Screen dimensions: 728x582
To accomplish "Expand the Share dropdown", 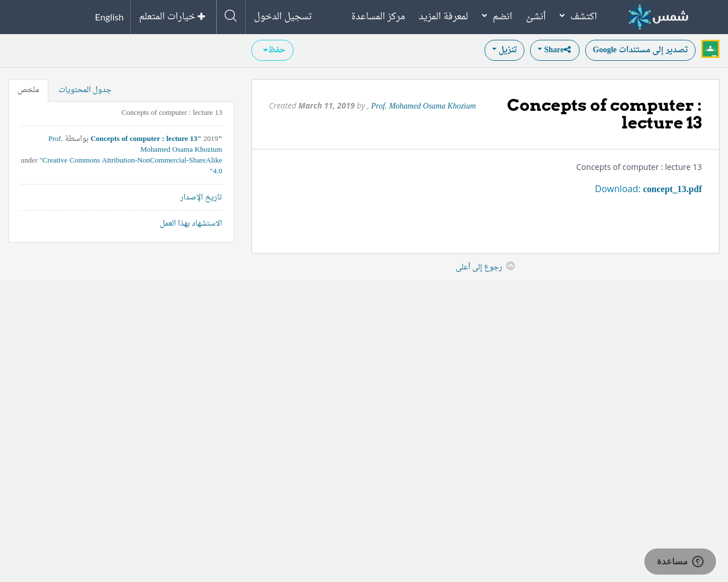I will pos(554,50).
